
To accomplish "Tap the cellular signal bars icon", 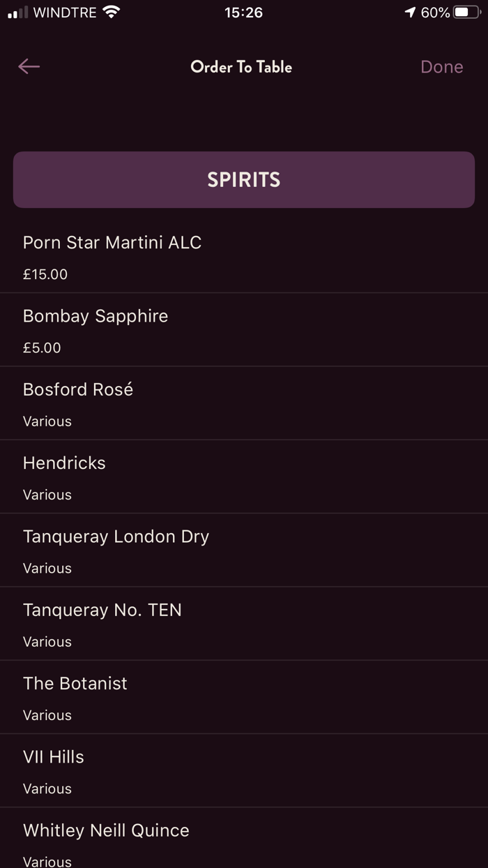I will (x=17, y=13).
